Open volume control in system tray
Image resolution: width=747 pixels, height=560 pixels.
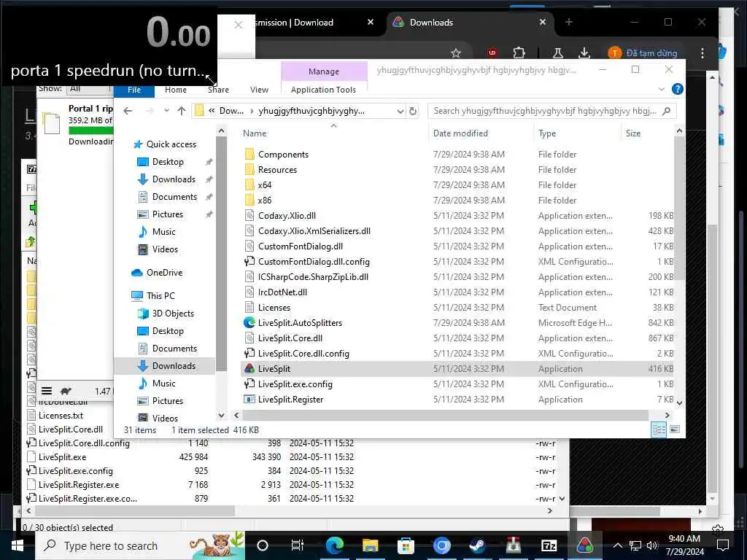[653, 545]
